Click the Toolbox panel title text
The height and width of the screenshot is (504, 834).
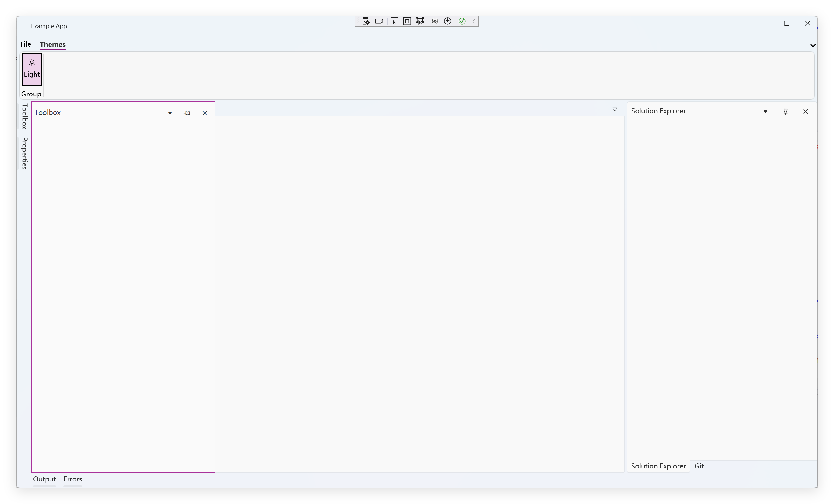click(47, 113)
